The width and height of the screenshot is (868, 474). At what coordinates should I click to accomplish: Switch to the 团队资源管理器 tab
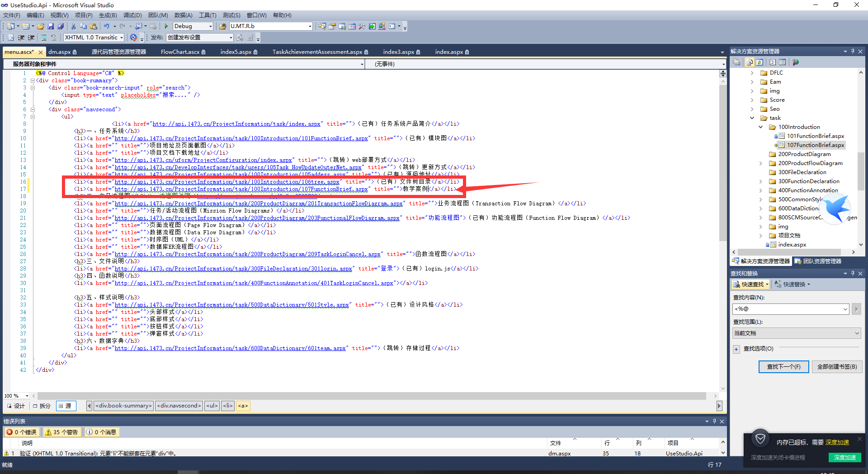pos(818,261)
